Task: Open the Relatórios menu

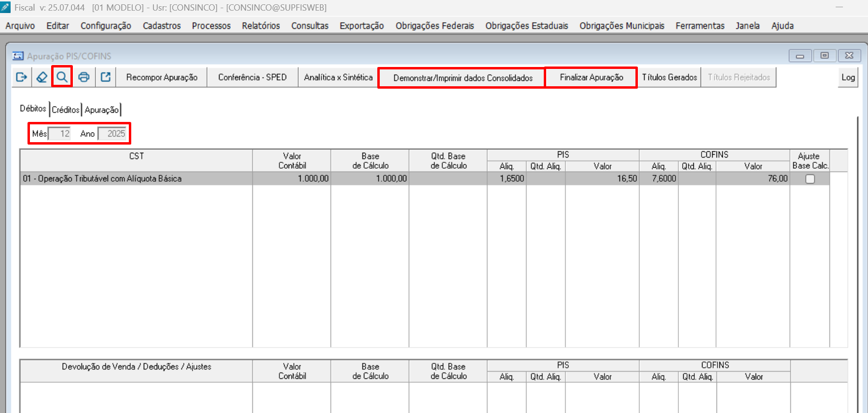Action: coord(261,26)
